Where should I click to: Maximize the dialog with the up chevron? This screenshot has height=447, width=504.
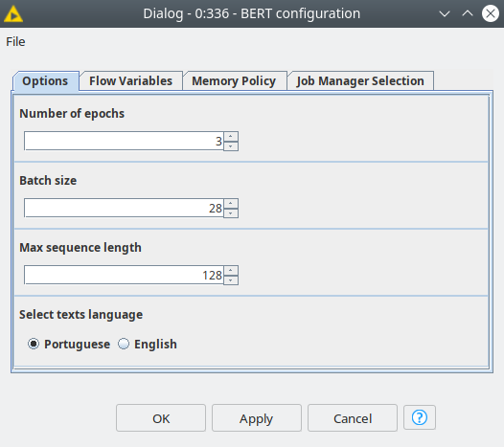click(x=468, y=13)
